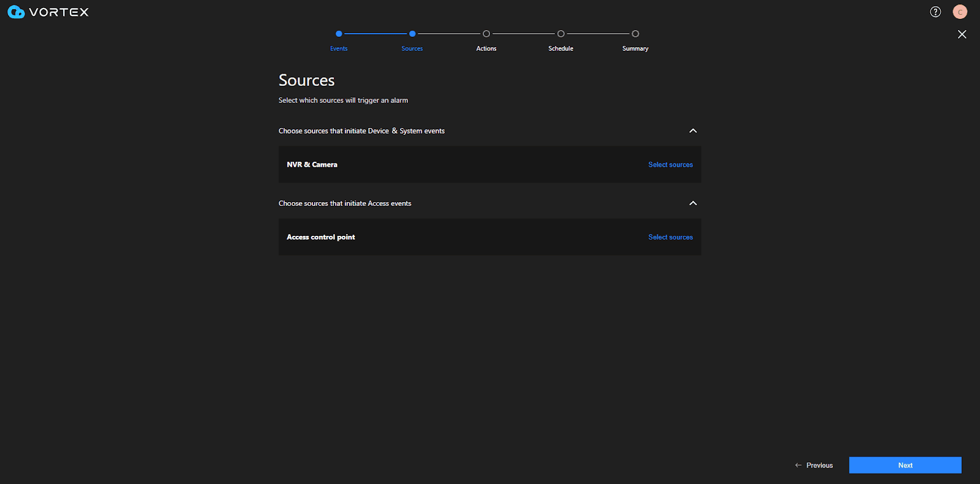Image resolution: width=980 pixels, height=484 pixels.
Task: Collapse Device & System events section chevron
Action: pyautogui.click(x=693, y=131)
